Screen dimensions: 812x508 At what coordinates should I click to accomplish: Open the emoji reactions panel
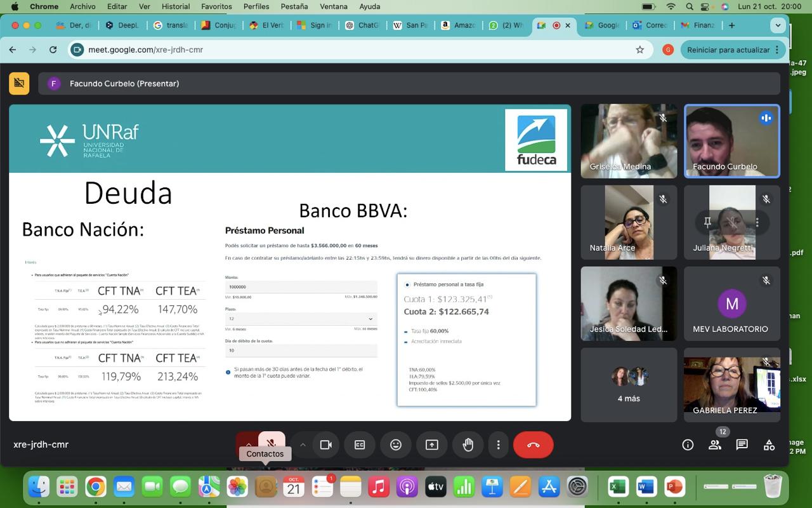point(396,444)
